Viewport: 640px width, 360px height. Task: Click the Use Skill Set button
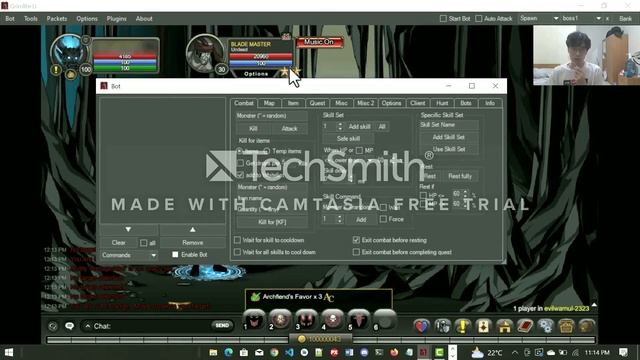click(x=449, y=149)
